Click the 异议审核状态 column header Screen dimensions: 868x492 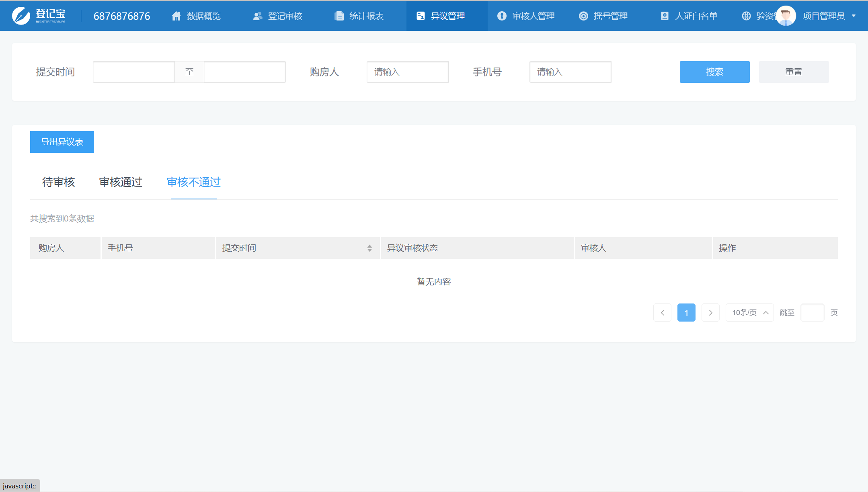pyautogui.click(x=477, y=248)
